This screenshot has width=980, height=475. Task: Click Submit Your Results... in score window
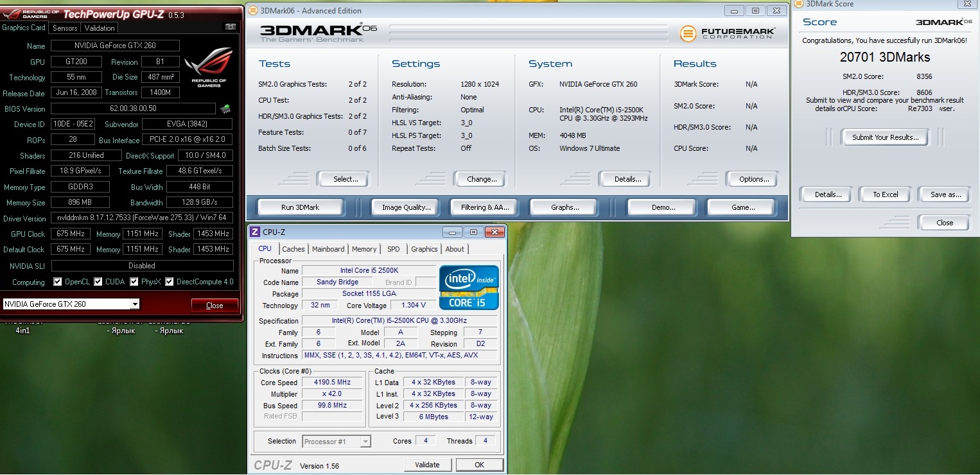(885, 137)
